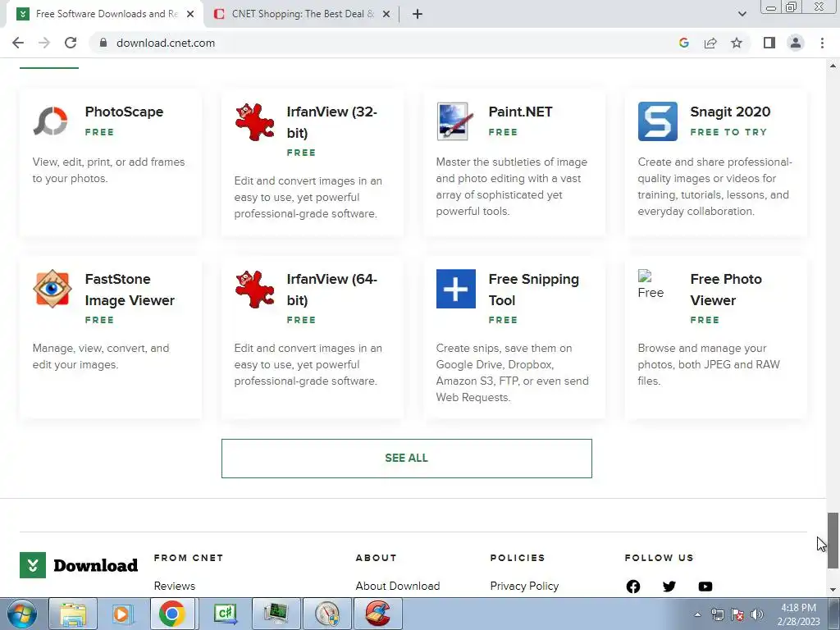Click the scrollbar down arrow
The height and width of the screenshot is (630, 840).
833,590
